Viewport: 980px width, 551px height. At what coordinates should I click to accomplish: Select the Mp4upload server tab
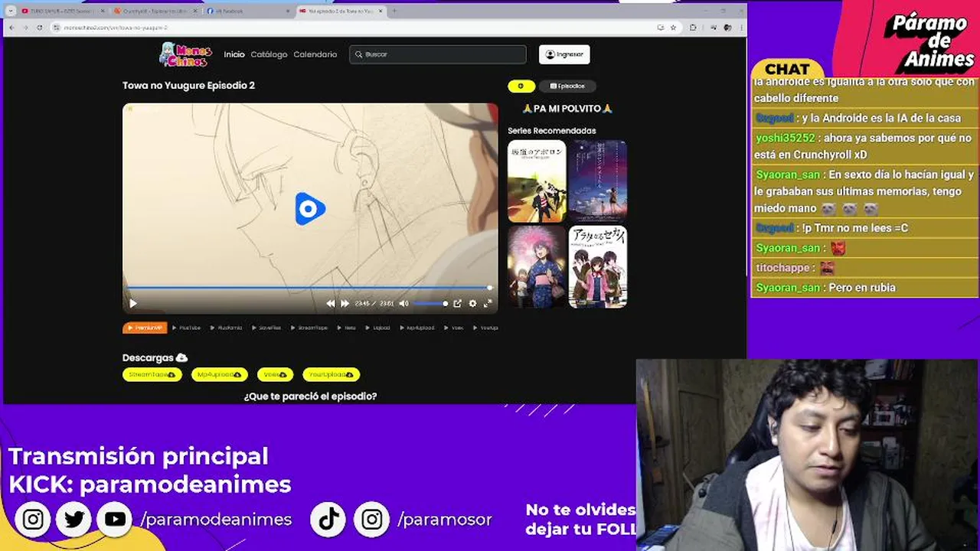417,328
